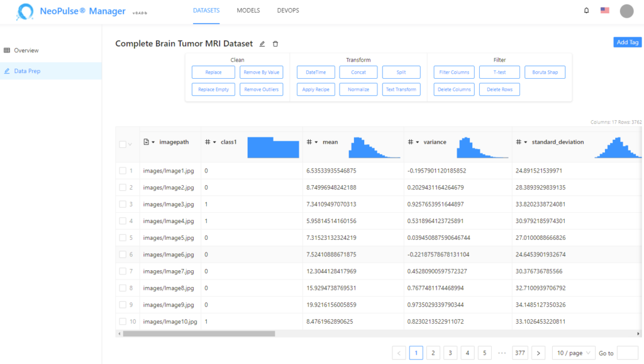This screenshot has height=364, width=644.
Task: Click the Go to page input field
Action: coord(627,353)
